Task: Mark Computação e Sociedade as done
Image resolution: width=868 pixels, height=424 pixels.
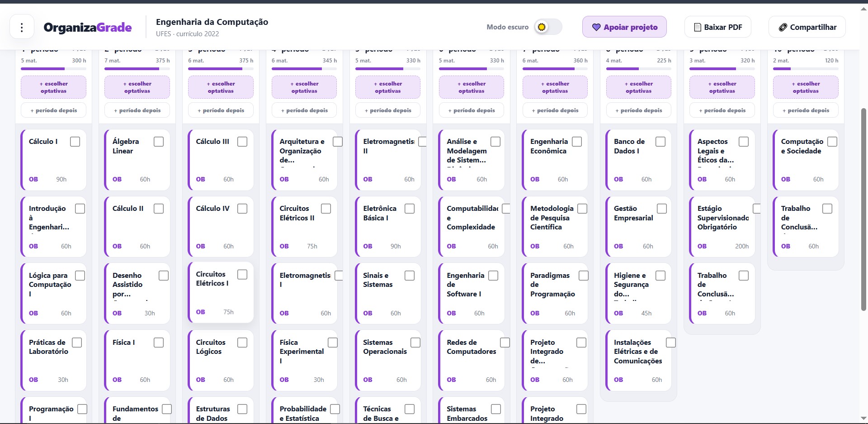Action: click(832, 142)
